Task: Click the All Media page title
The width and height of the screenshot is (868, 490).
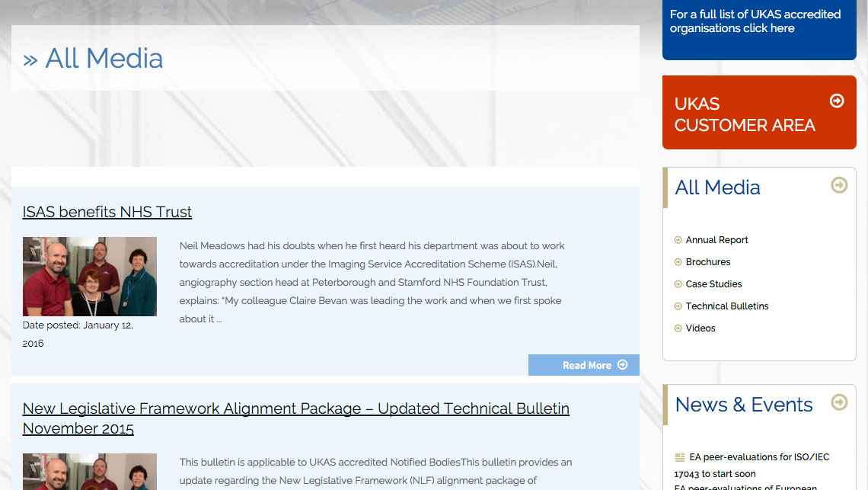Action: 93,58
